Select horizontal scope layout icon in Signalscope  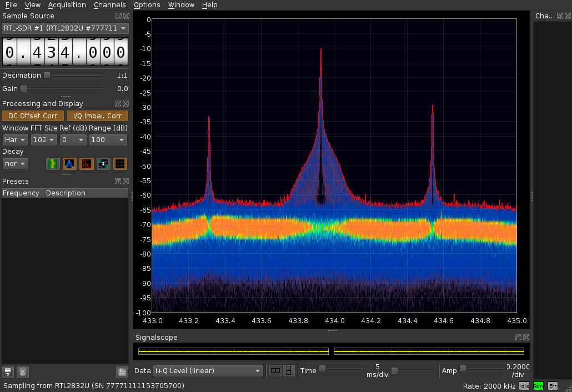pos(275,371)
